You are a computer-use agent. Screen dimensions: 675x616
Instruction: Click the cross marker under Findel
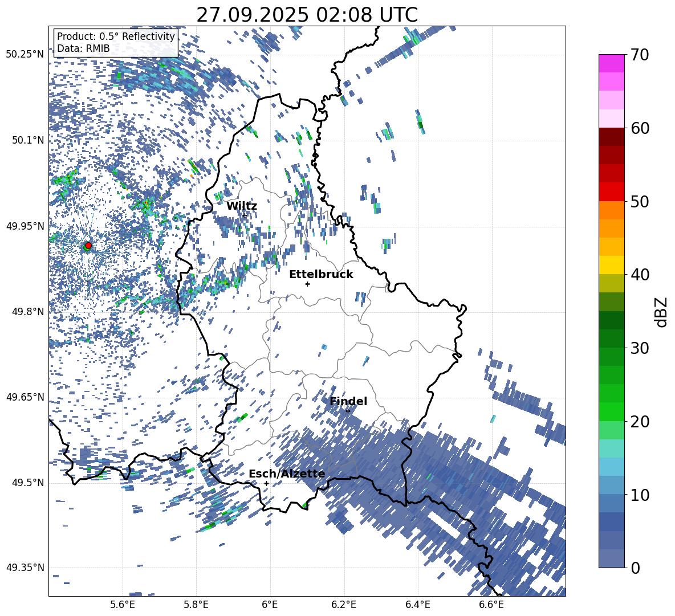coord(348,411)
